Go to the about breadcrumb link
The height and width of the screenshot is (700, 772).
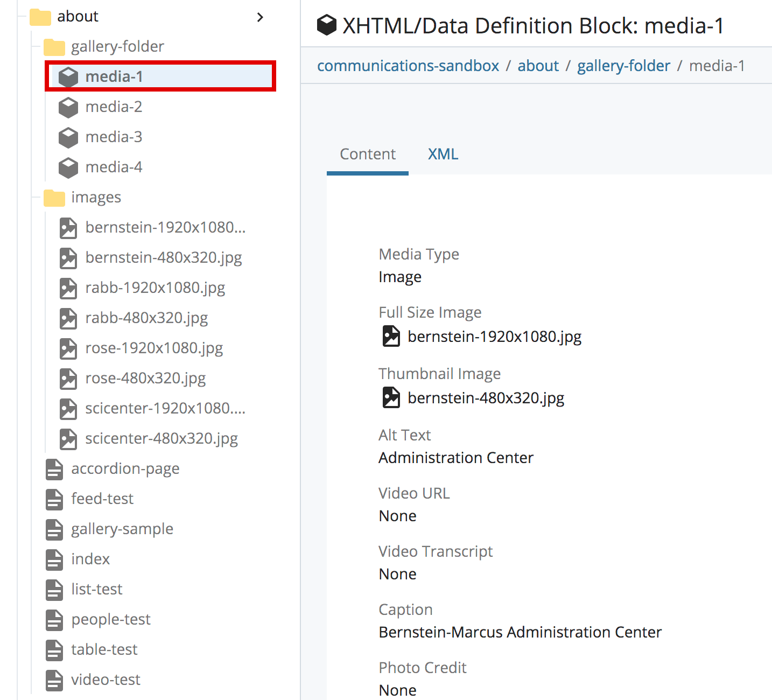point(538,66)
